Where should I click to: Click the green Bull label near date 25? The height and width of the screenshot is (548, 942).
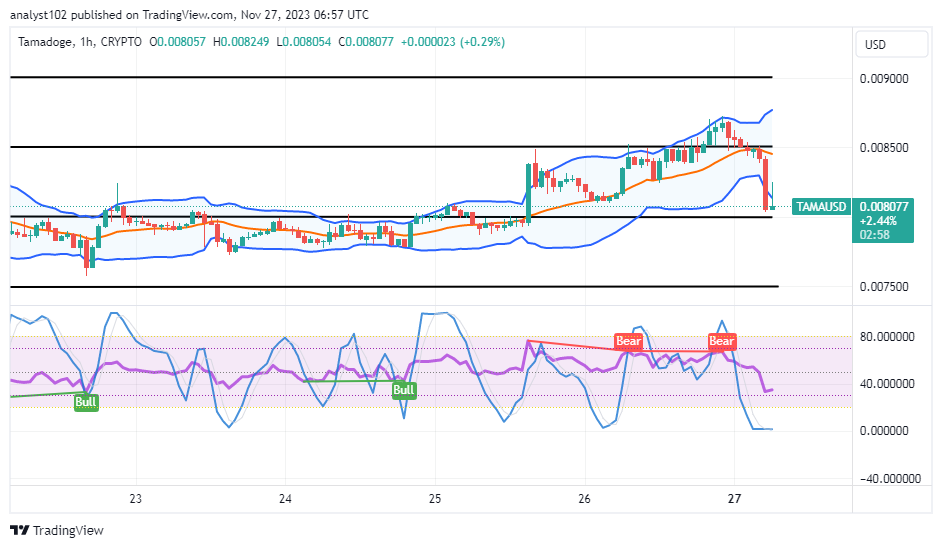coord(404,390)
